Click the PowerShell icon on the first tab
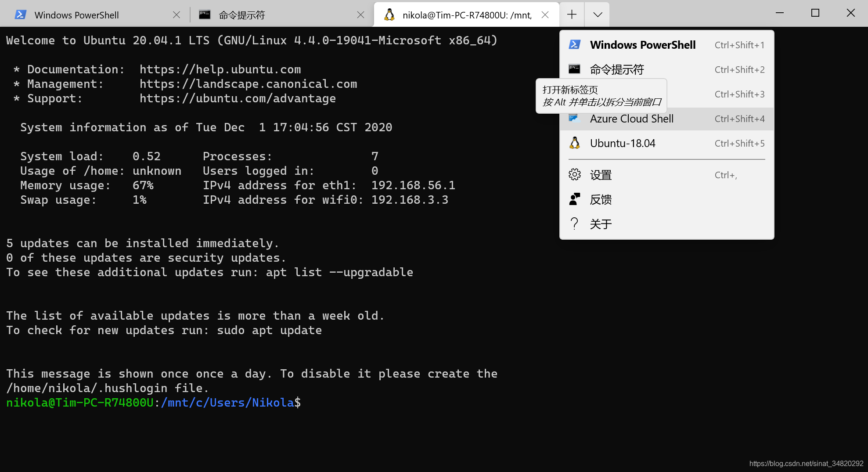This screenshot has width=868, height=472. pyautogui.click(x=20, y=15)
